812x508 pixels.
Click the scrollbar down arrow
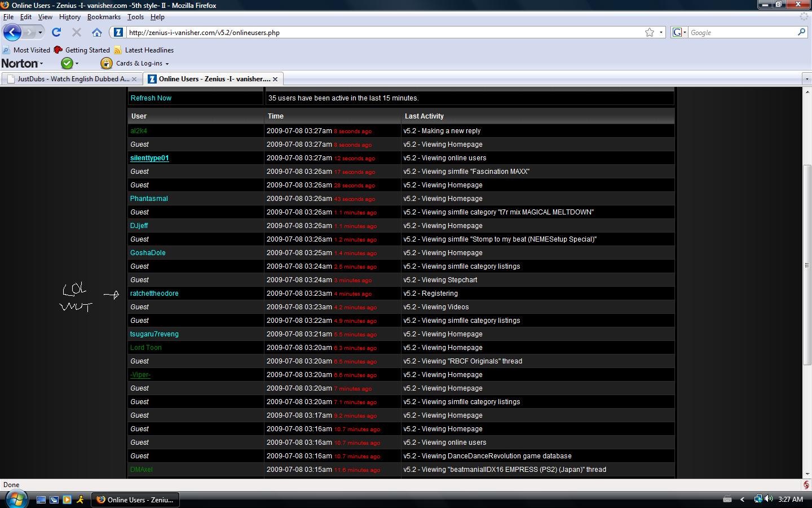[807, 474]
